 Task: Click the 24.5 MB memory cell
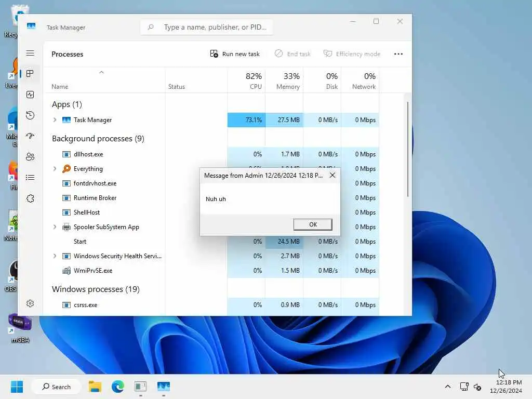pos(284,242)
